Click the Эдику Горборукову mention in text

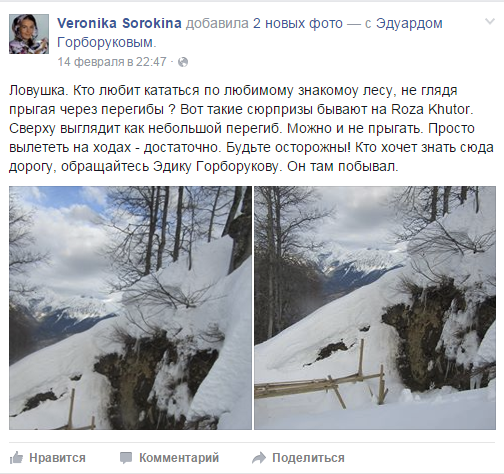click(x=216, y=167)
